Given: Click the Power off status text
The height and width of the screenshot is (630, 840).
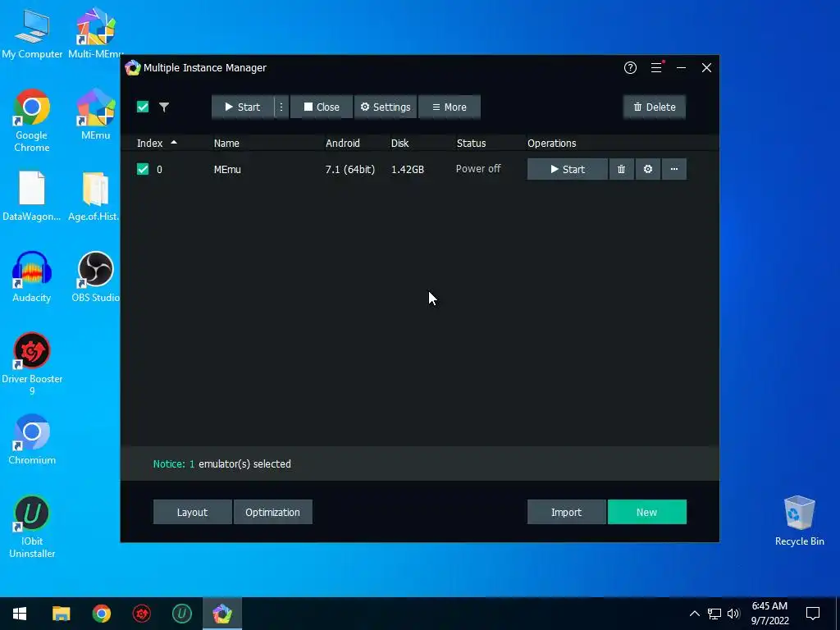Looking at the screenshot, I should (478, 169).
